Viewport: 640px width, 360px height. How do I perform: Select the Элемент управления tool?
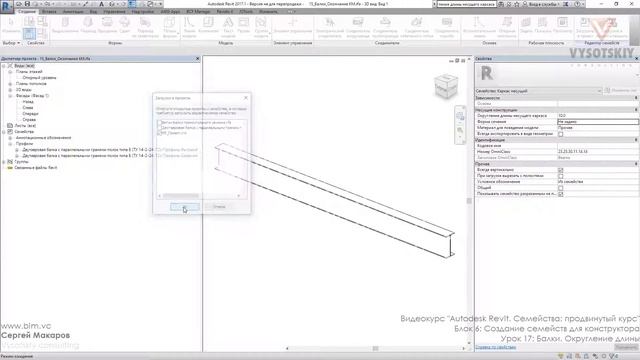click(293, 25)
